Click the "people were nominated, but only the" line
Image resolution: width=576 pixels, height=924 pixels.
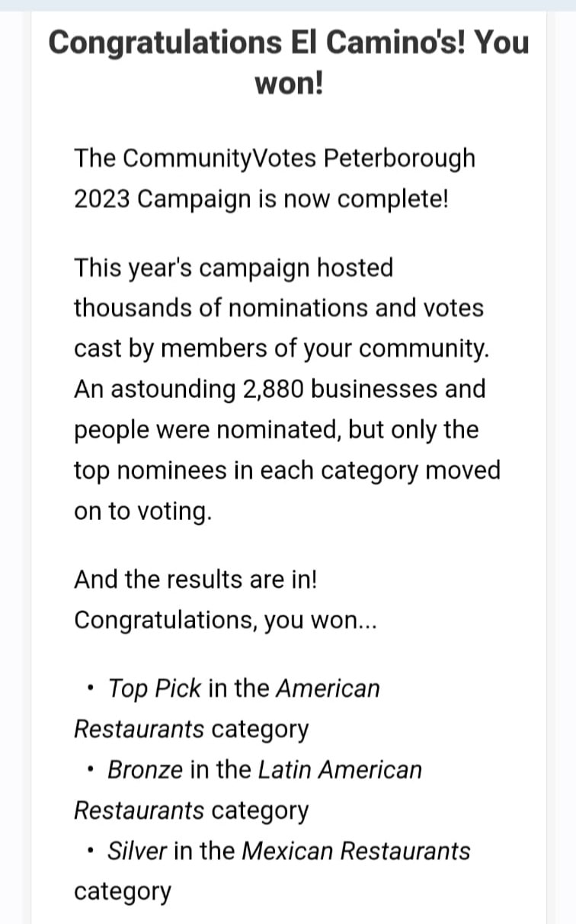point(276,431)
